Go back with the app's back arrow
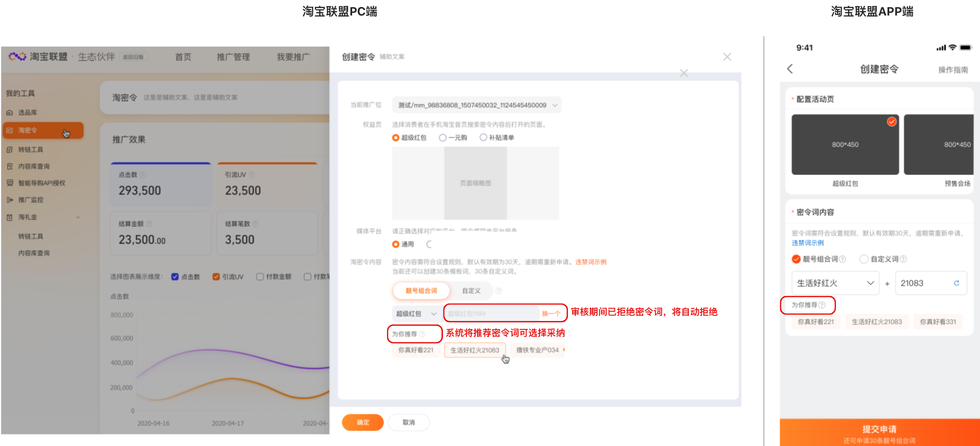Screen dimensions: 980x446 790,69
